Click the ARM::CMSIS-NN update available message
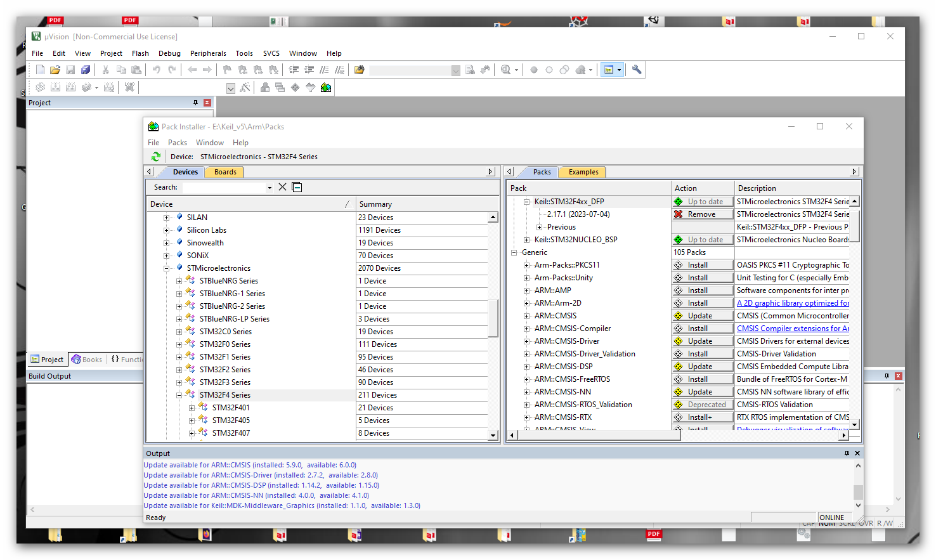The image size is (936, 560). point(256,495)
